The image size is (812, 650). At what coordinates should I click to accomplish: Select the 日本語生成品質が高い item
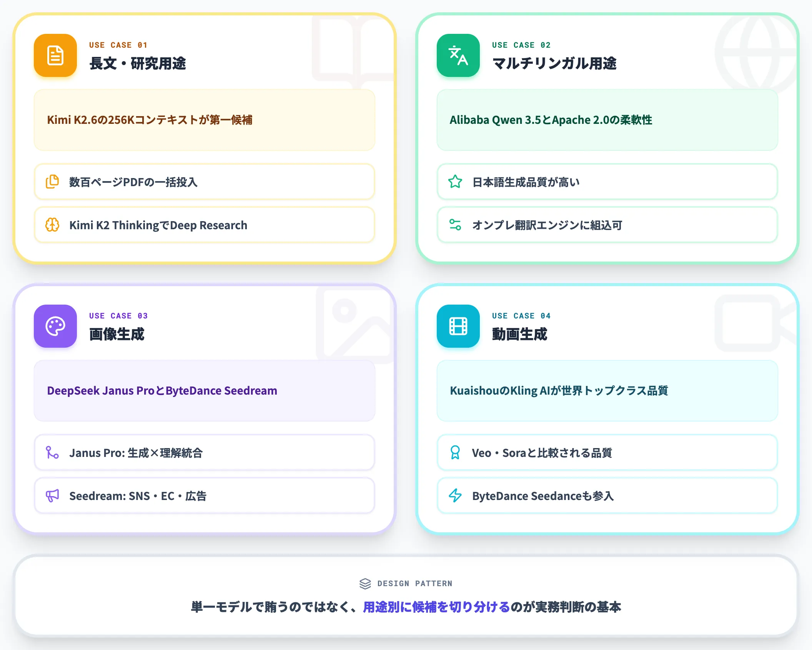point(607,182)
